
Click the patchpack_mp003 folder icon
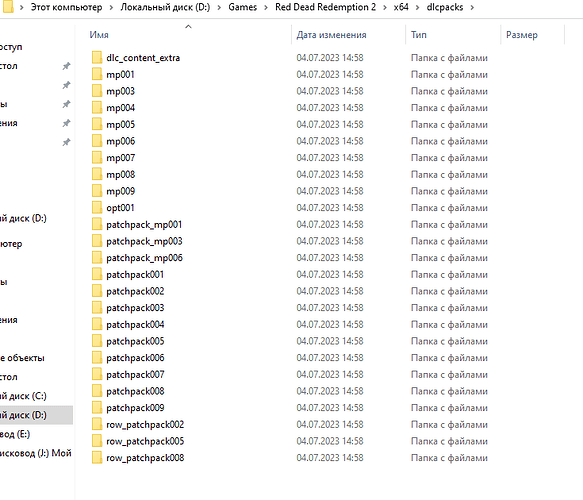97,241
